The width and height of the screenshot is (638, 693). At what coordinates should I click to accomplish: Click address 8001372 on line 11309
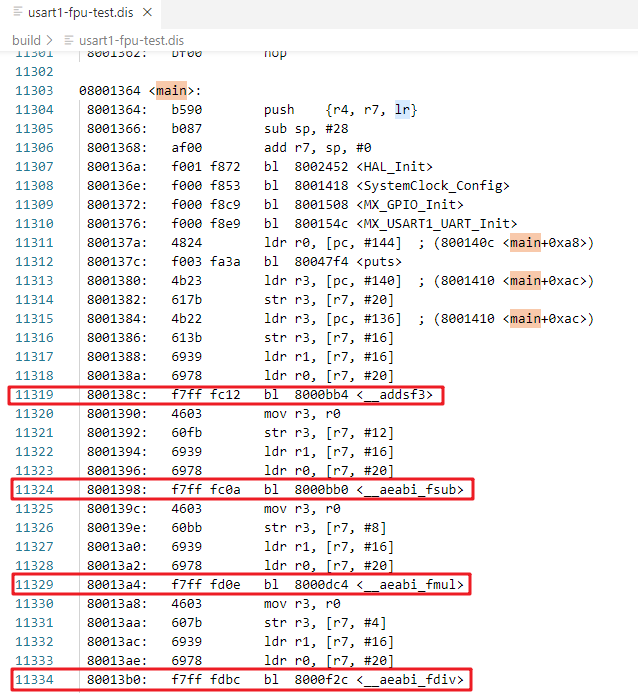click(116, 205)
